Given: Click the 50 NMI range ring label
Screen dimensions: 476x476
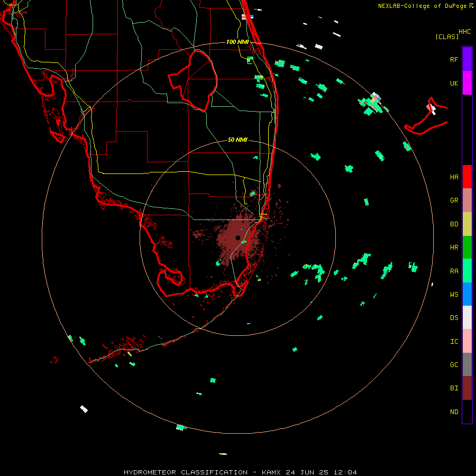Looking at the screenshot, I should [237, 140].
